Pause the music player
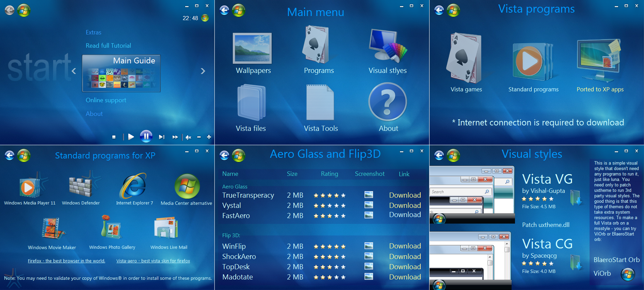This screenshot has width=644, height=290. 146,136
